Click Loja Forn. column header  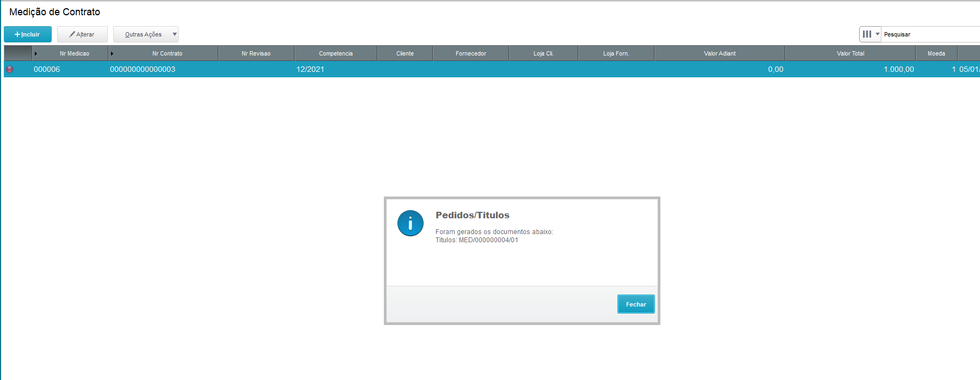[616, 53]
